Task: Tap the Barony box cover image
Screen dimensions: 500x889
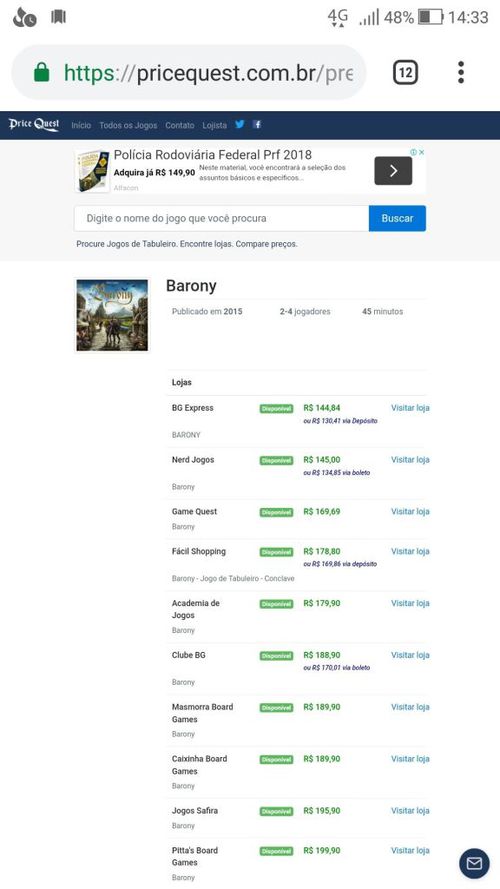Action: pos(112,315)
